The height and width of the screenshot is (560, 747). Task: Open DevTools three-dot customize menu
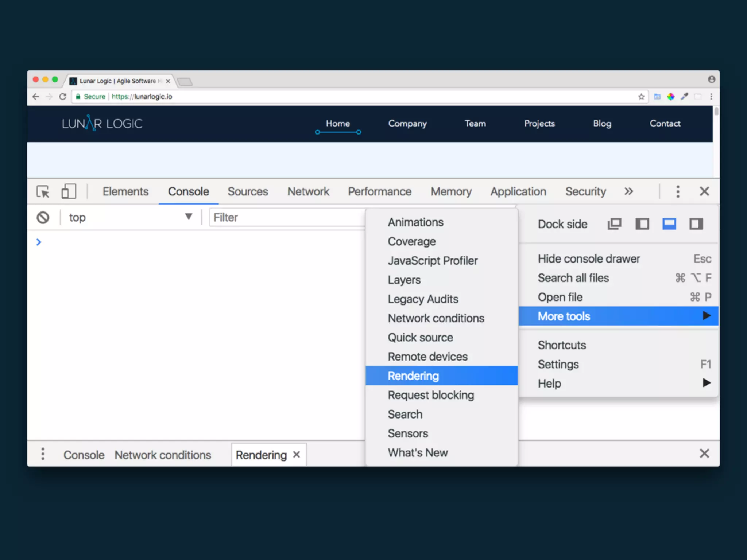(678, 191)
